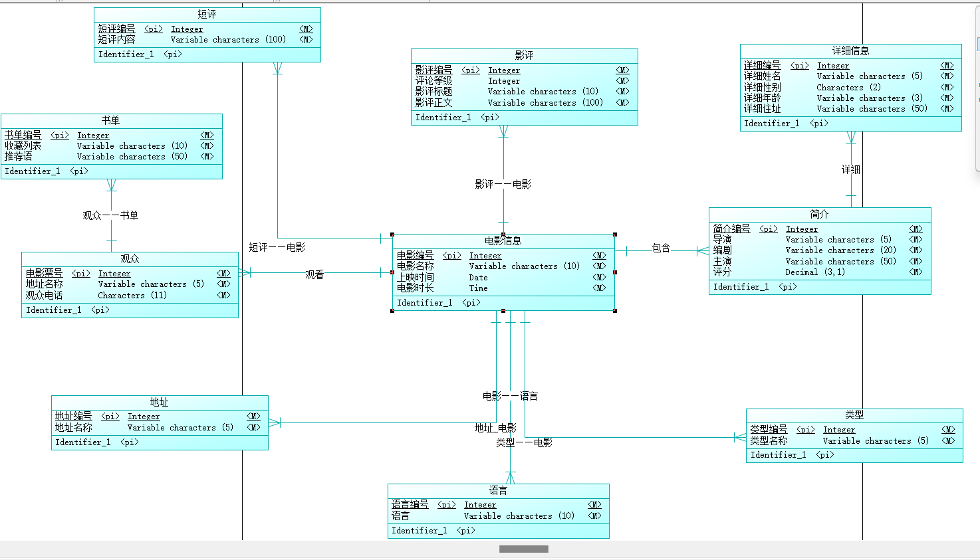Select the 短评 entity title
980x560 pixels.
[x=207, y=14]
